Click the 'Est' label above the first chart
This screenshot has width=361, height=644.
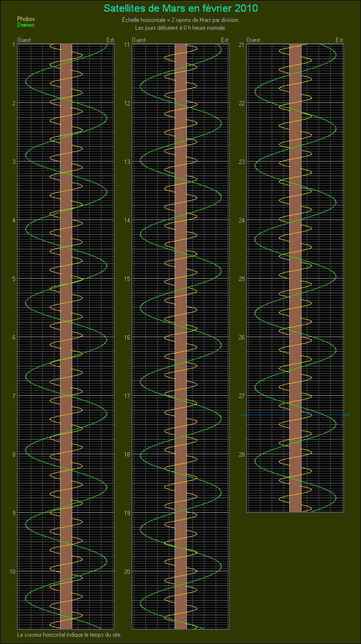110,40
